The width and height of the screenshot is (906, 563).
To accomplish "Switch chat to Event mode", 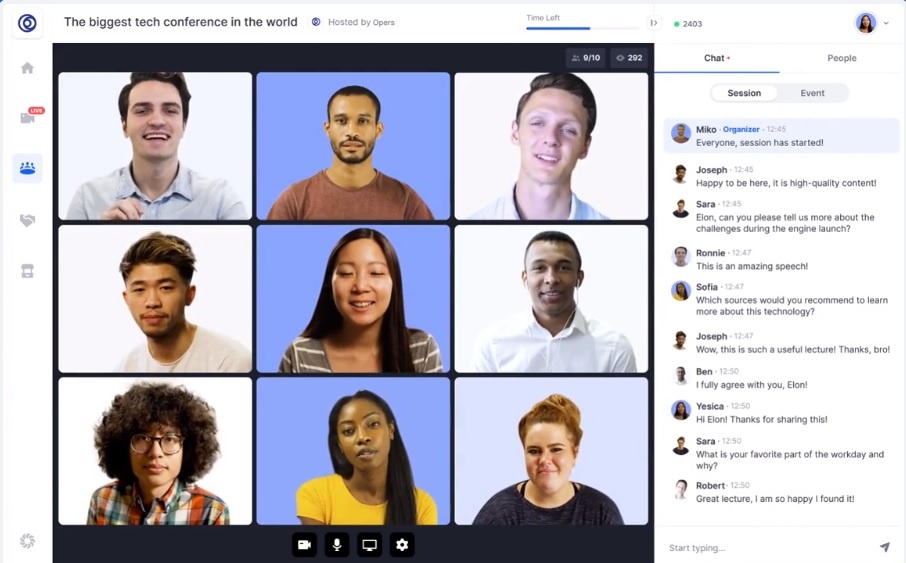I will click(812, 93).
